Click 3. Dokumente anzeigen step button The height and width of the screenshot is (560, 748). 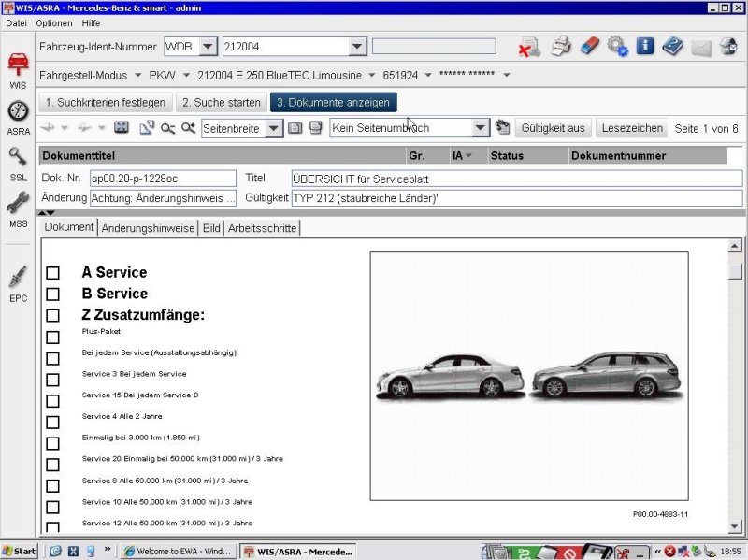(334, 103)
